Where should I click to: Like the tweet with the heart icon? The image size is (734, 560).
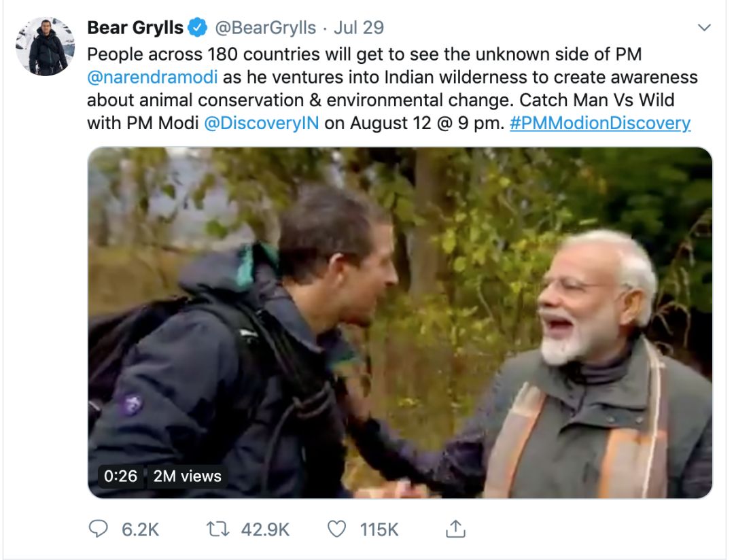click(336, 529)
